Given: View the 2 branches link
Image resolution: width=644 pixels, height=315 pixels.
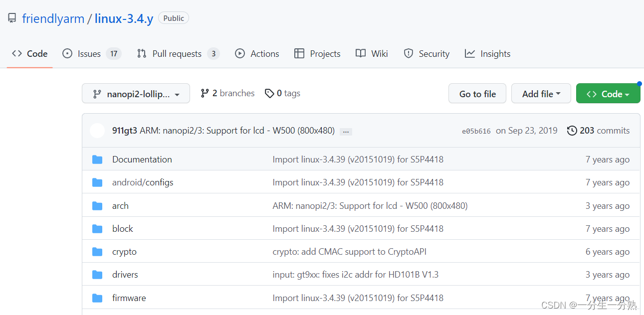Looking at the screenshot, I should [227, 93].
